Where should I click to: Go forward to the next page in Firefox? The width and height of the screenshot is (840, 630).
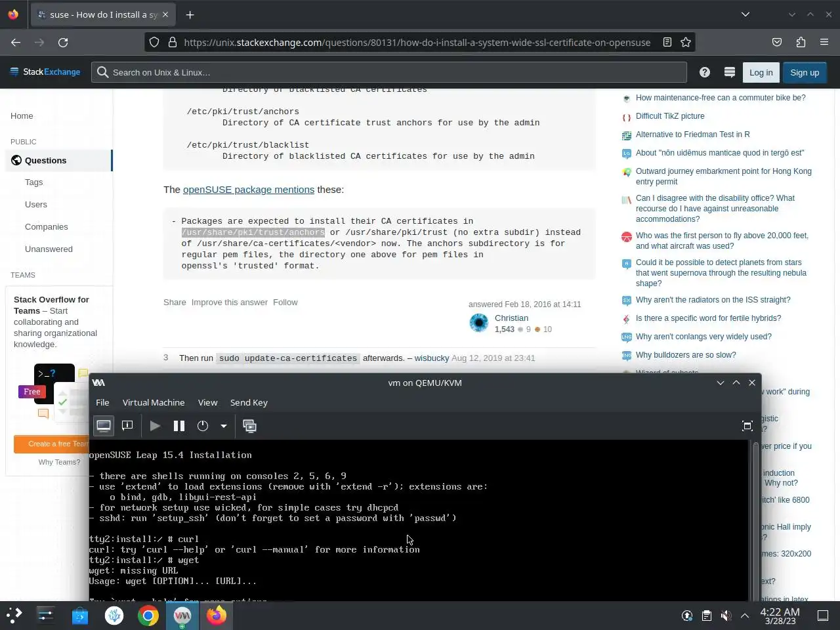pos(39,42)
